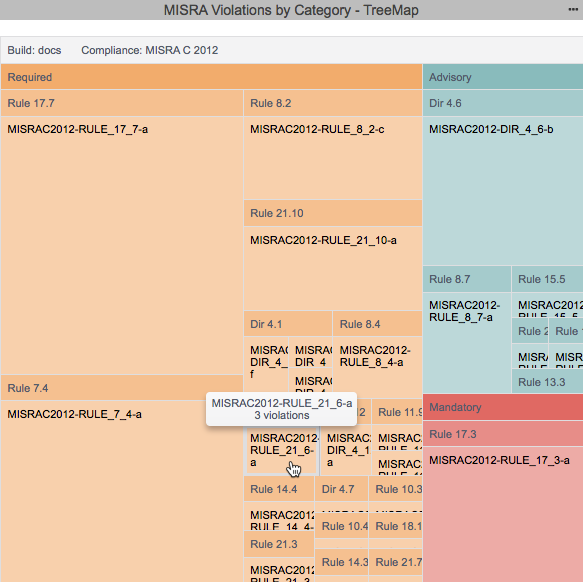Click the Rule 21.10 group header
The width and height of the screenshot is (583, 582).
pyautogui.click(x=333, y=213)
